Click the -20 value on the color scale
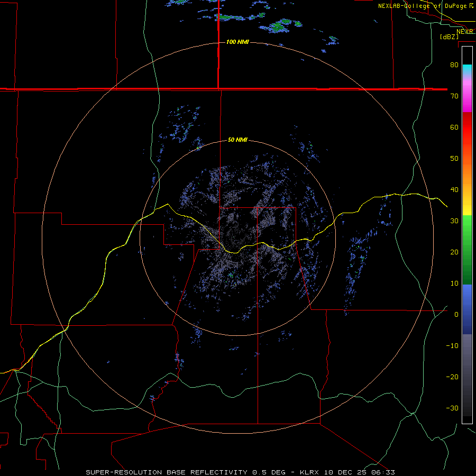The image size is (476, 476). 452,377
